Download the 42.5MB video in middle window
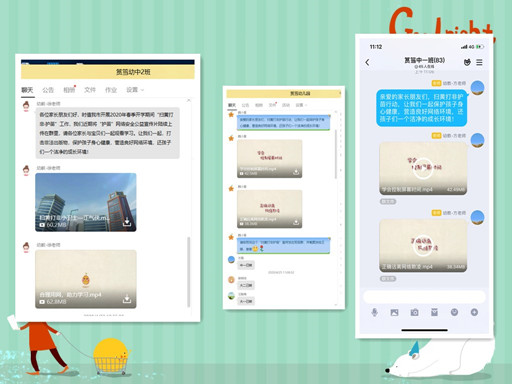Viewport: 512px width, 384px height. click(296, 172)
